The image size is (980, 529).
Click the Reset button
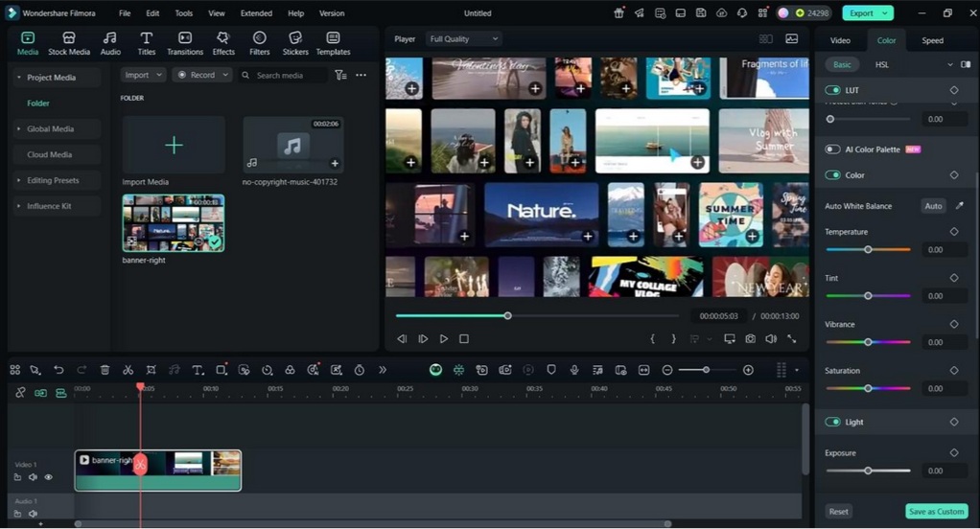[838, 512]
